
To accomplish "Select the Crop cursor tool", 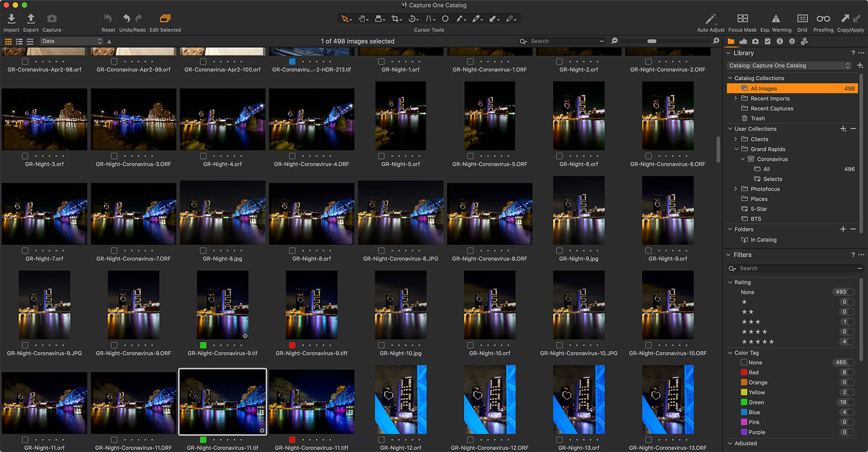I will click(x=396, y=19).
